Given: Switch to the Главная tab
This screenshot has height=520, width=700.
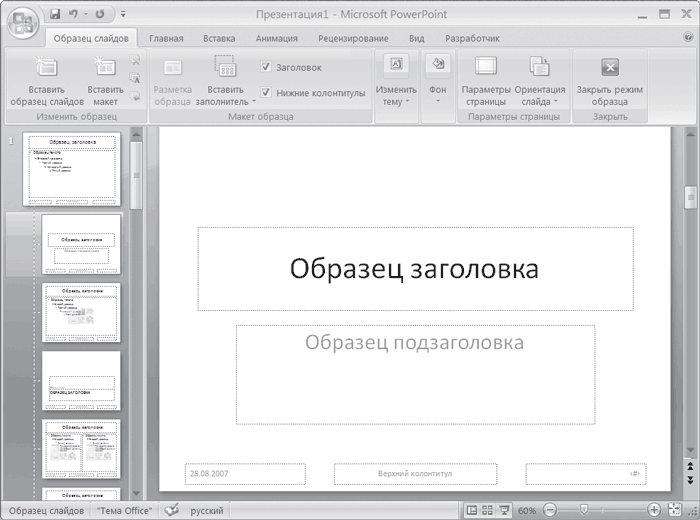Looking at the screenshot, I should (166, 38).
